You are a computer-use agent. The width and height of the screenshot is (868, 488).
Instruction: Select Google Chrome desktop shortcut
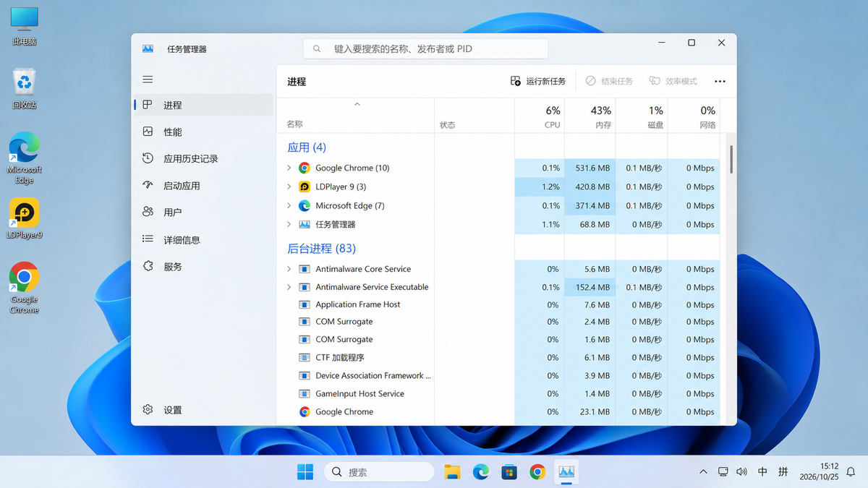point(24,288)
